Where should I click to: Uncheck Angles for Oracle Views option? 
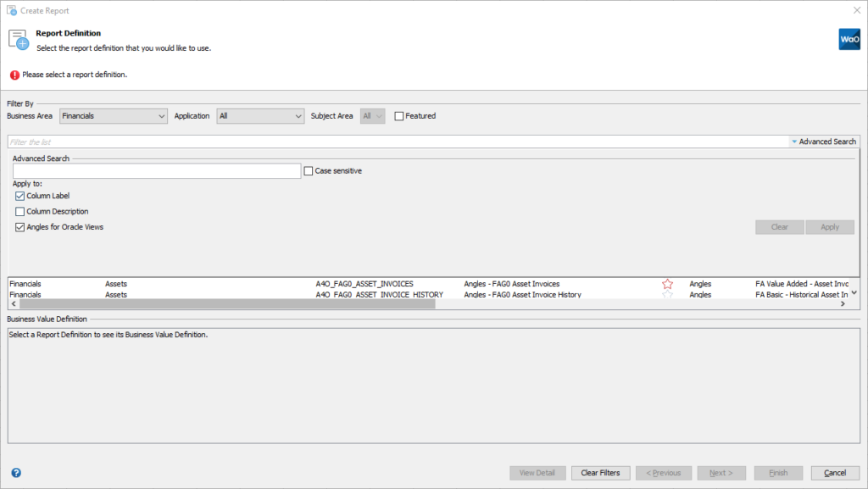coord(20,227)
